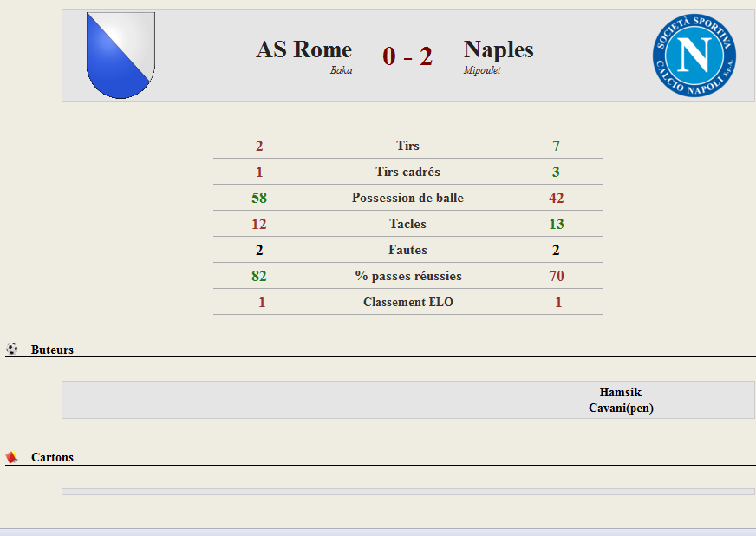
Task: Click Naples' 7 shots value
Action: (556, 146)
